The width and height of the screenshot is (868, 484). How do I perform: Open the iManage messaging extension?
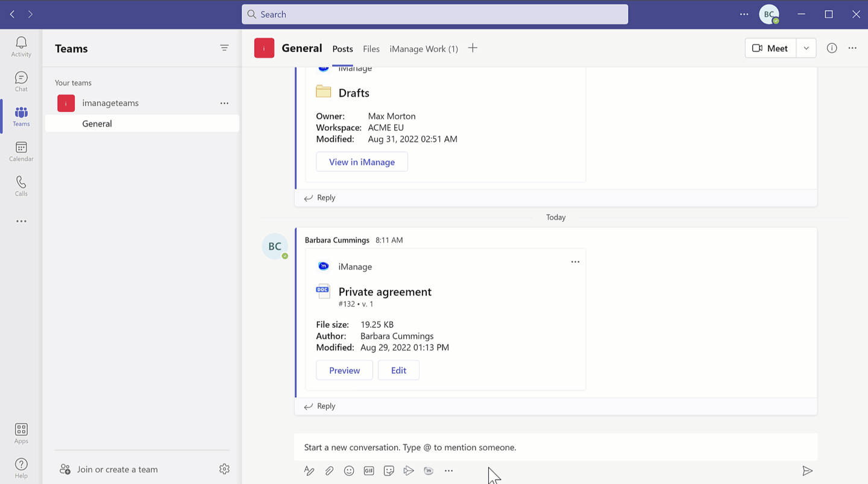click(x=429, y=471)
